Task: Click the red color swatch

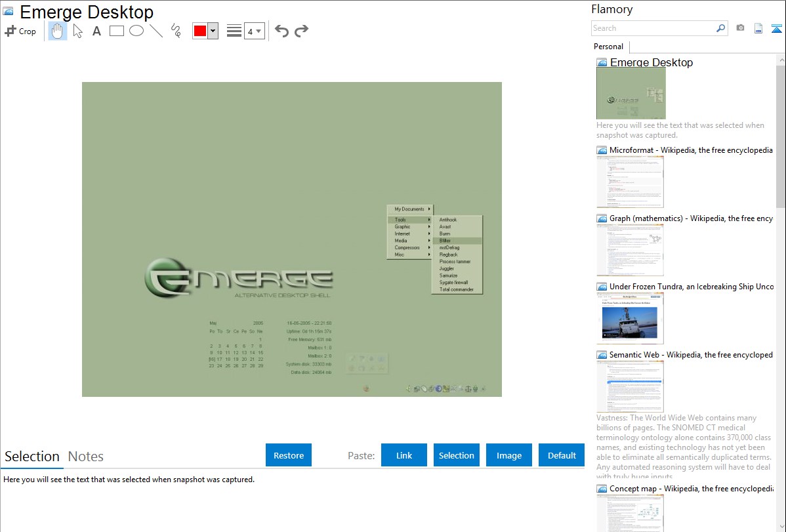Action: pyautogui.click(x=200, y=31)
